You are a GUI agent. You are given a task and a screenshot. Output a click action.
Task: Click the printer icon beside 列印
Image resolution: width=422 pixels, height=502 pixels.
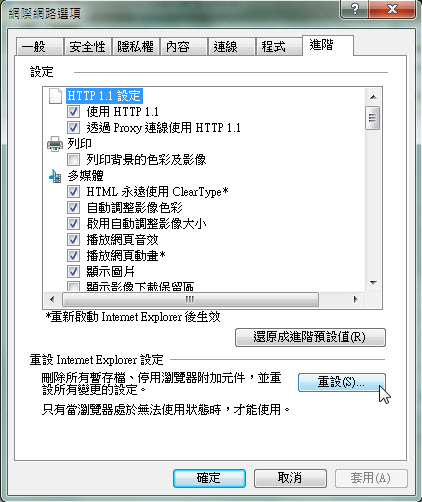pos(55,144)
